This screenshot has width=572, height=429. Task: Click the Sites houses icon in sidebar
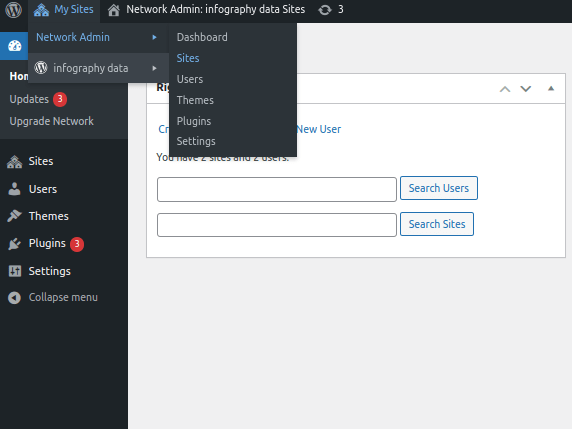[x=15, y=162]
